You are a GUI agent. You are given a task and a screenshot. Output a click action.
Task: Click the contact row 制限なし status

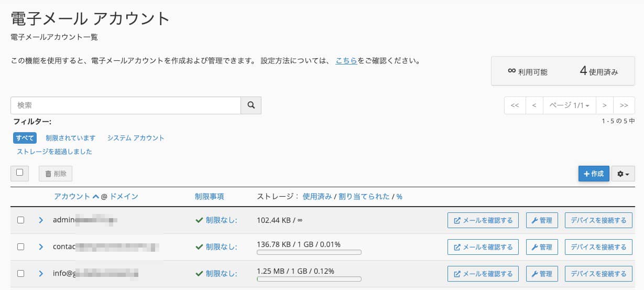point(216,246)
